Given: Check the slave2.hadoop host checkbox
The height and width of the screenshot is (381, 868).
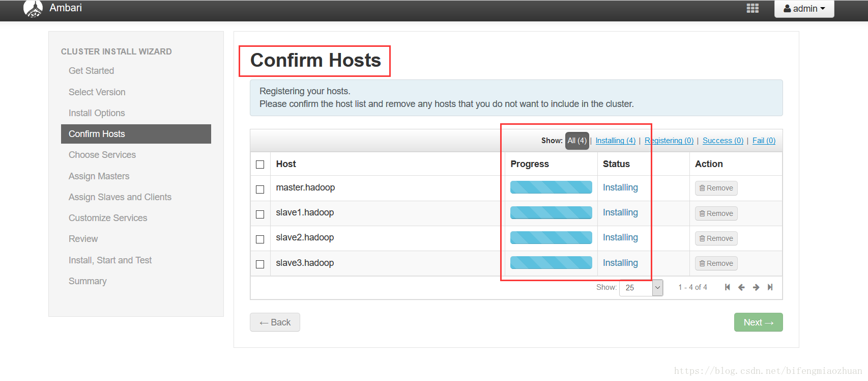Looking at the screenshot, I should [260, 239].
